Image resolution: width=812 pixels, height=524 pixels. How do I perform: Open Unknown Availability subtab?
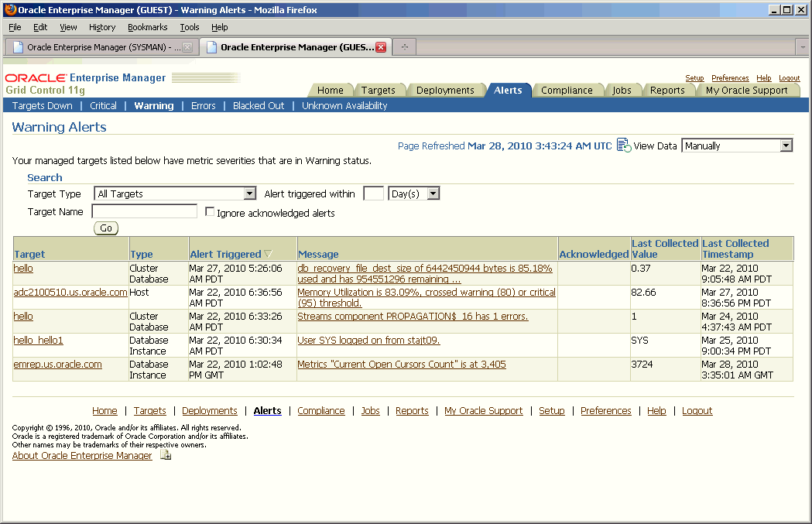click(344, 105)
